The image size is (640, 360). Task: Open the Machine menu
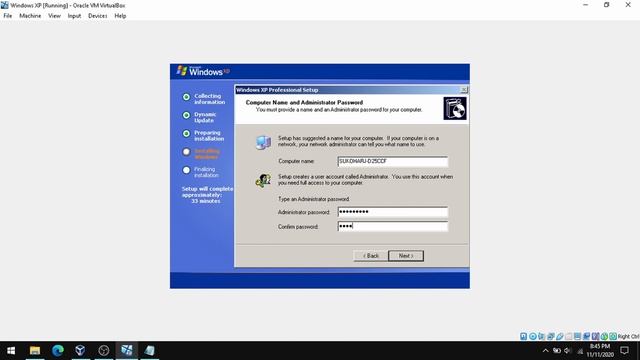[x=30, y=16]
